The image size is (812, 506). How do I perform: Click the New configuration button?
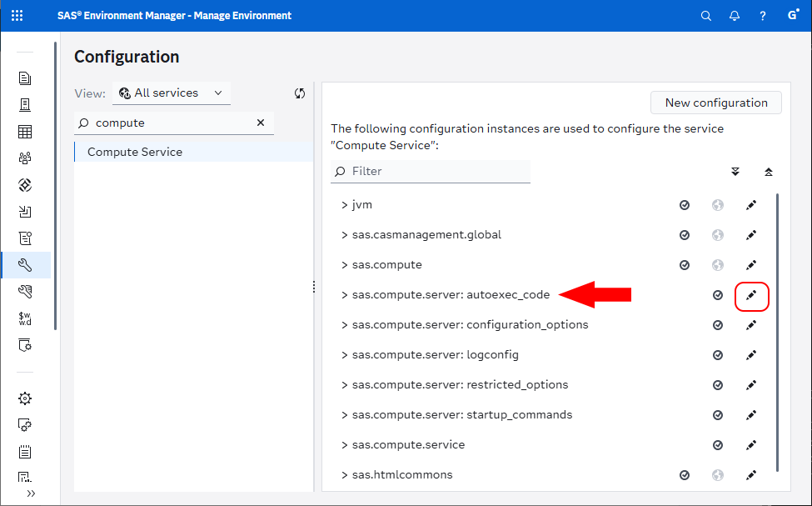coord(716,103)
